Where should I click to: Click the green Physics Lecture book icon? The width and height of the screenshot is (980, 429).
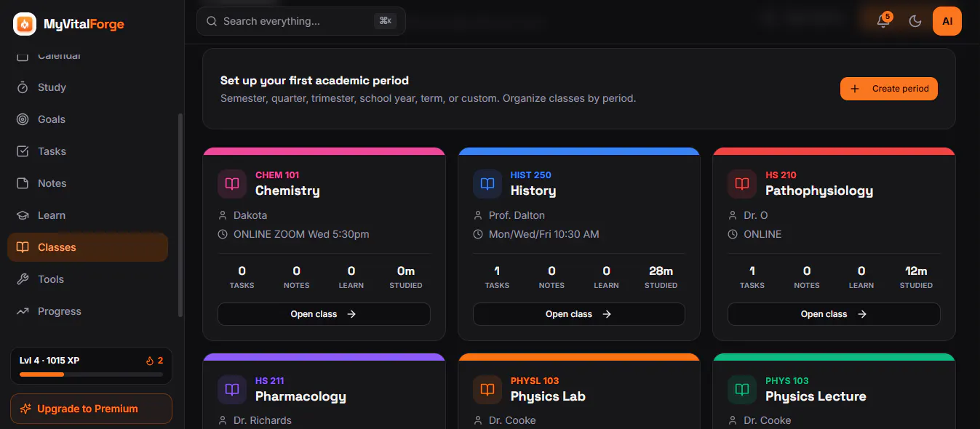click(742, 390)
